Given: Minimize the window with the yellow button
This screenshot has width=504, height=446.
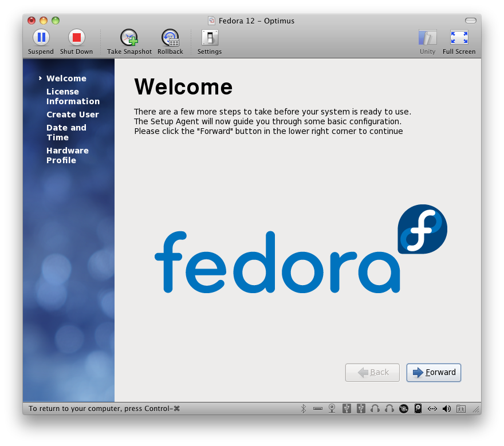Looking at the screenshot, I should (44, 21).
